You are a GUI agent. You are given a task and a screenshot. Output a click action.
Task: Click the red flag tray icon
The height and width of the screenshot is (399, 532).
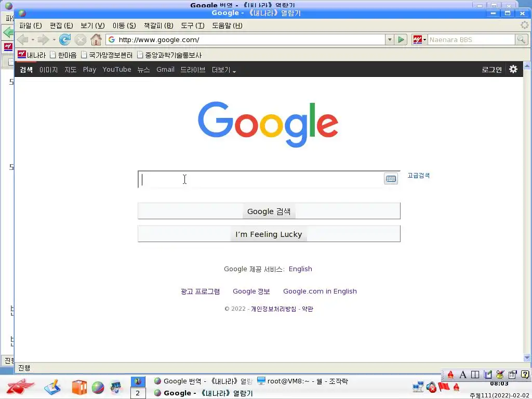tap(444, 387)
